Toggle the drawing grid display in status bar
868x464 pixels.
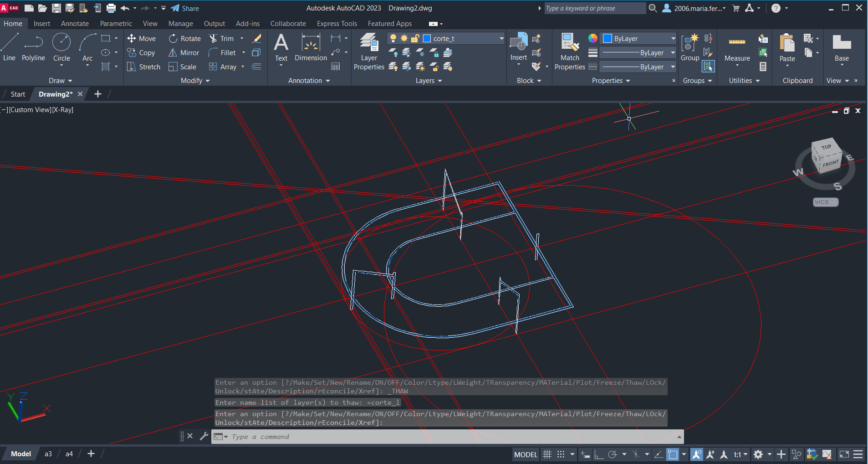coord(547,454)
